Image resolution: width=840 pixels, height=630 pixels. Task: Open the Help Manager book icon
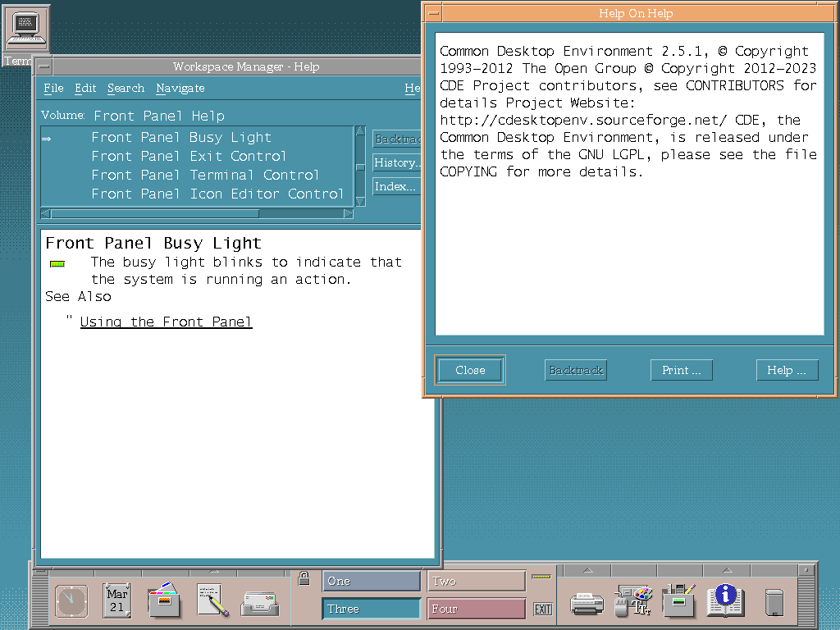pyautogui.click(x=726, y=600)
